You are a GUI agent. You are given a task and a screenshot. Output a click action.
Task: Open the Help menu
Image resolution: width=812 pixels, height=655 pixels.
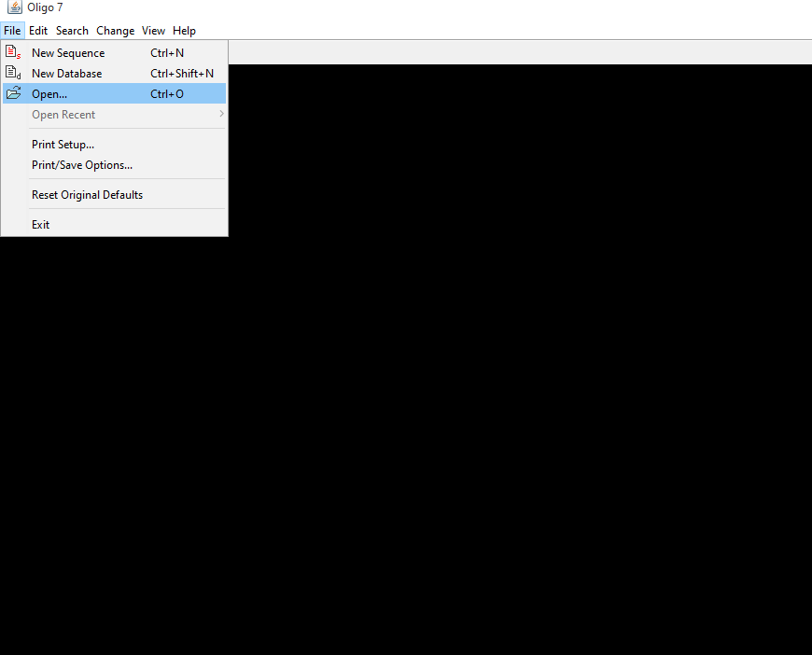click(184, 31)
